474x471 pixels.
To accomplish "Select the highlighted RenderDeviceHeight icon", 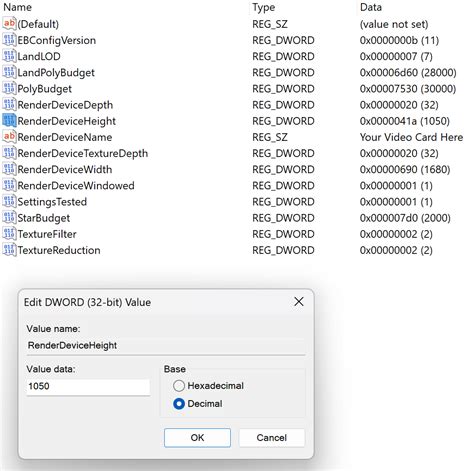I will 9,121.
